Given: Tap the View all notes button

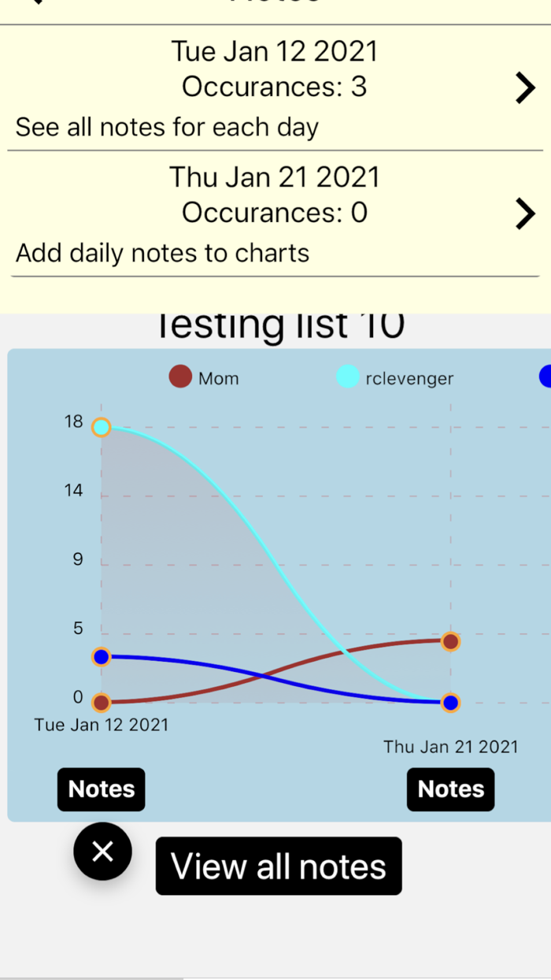Looking at the screenshot, I should [279, 866].
